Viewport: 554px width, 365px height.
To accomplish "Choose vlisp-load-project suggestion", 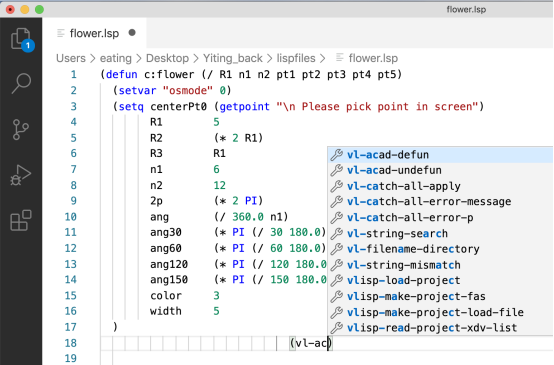I will (440, 281).
